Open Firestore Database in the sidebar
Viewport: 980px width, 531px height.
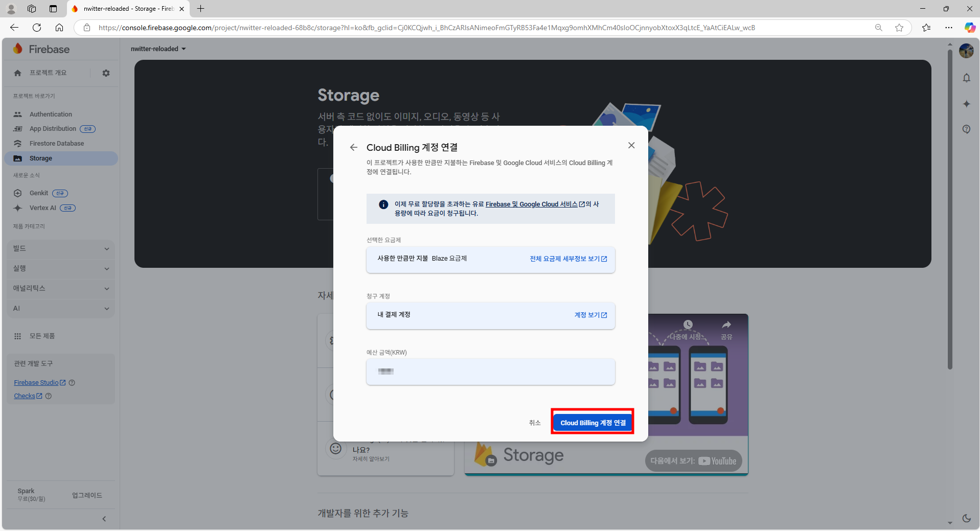point(57,144)
